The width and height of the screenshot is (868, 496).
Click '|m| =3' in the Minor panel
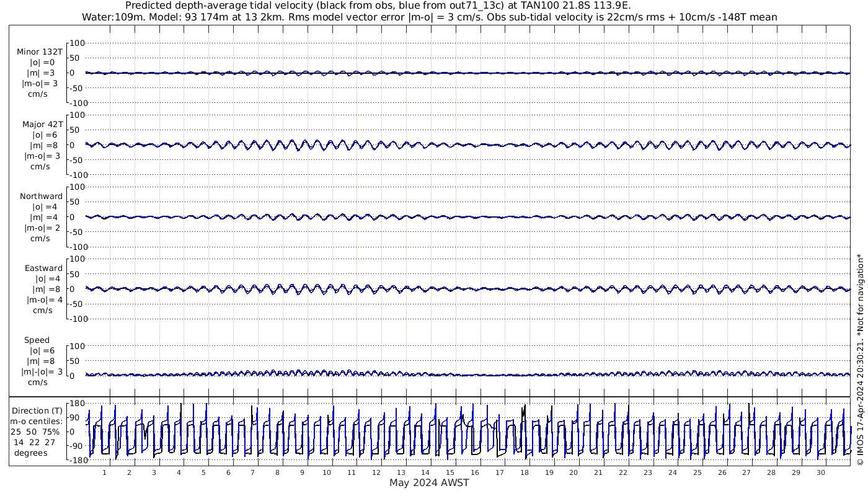pyautogui.click(x=42, y=73)
